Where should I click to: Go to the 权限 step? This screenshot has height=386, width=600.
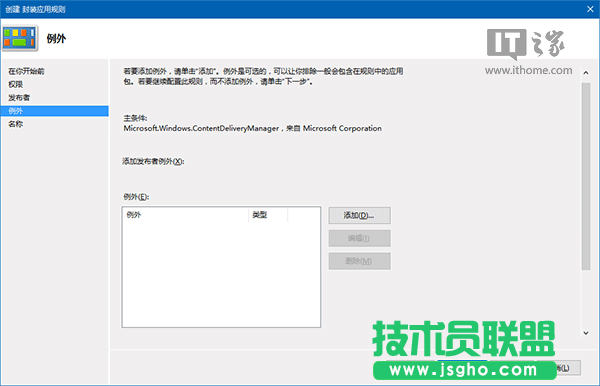click(x=16, y=84)
